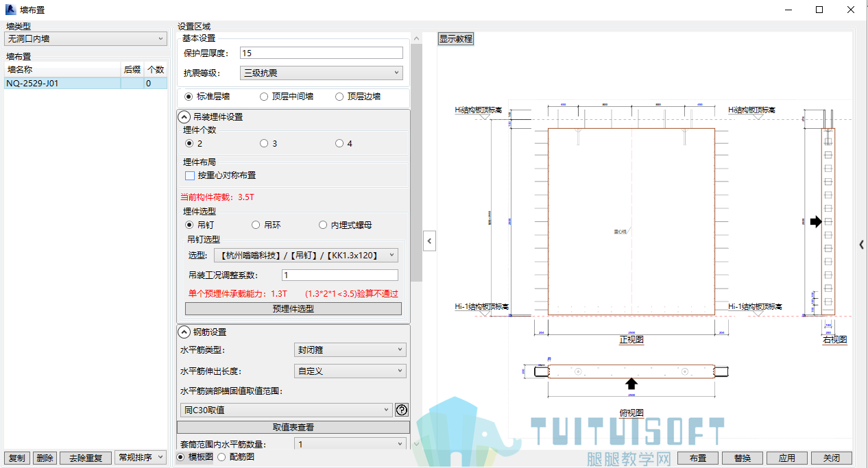
Task: Click 预埋件选型 button
Action: [293, 308]
